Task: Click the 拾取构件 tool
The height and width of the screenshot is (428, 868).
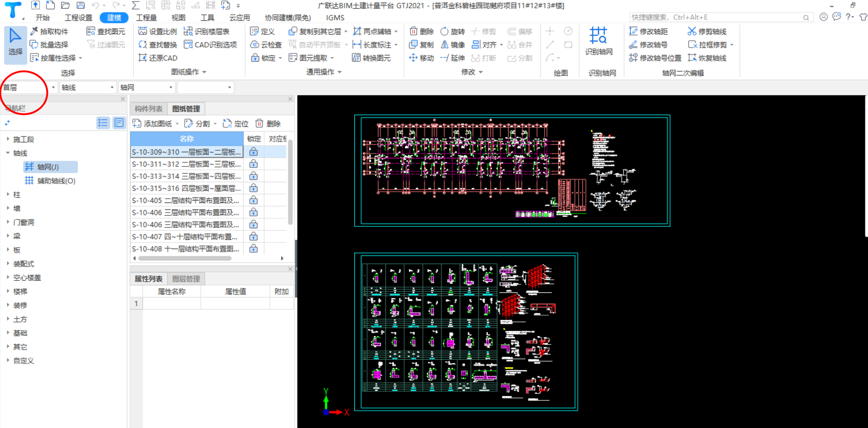Action: click(x=49, y=31)
